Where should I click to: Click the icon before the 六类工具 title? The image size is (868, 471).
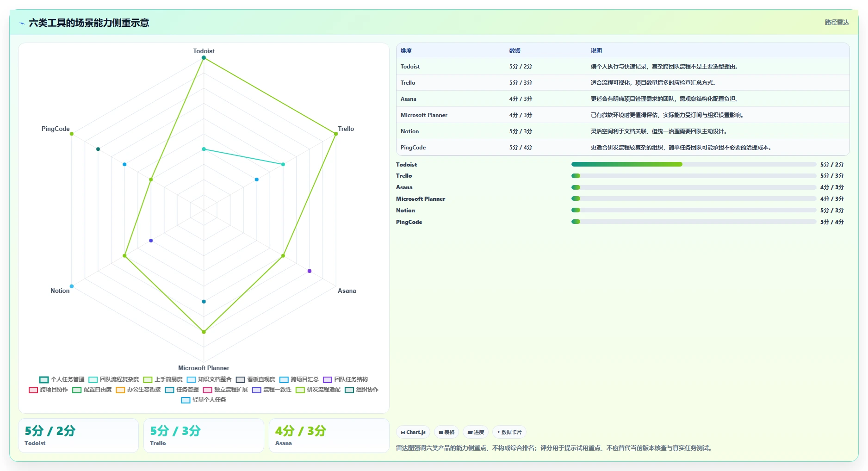pos(22,23)
